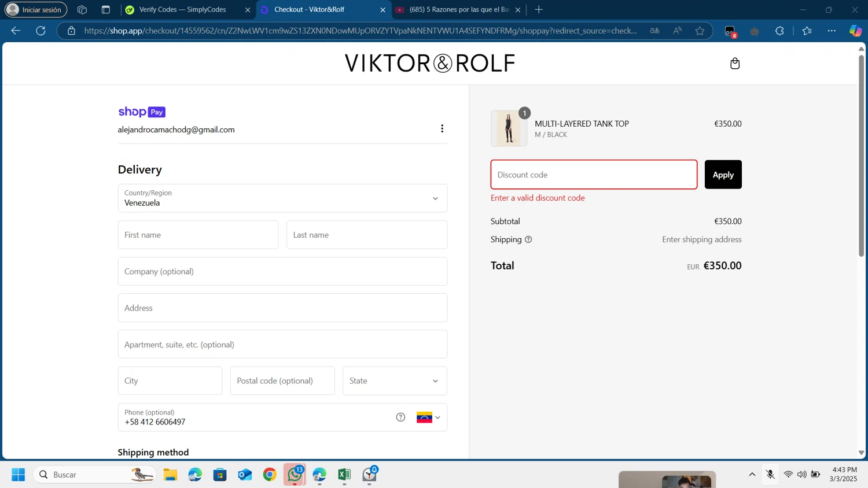Screen dimensions: 868x488
Task: Open the shopping bag cart icon
Action: click(735, 63)
